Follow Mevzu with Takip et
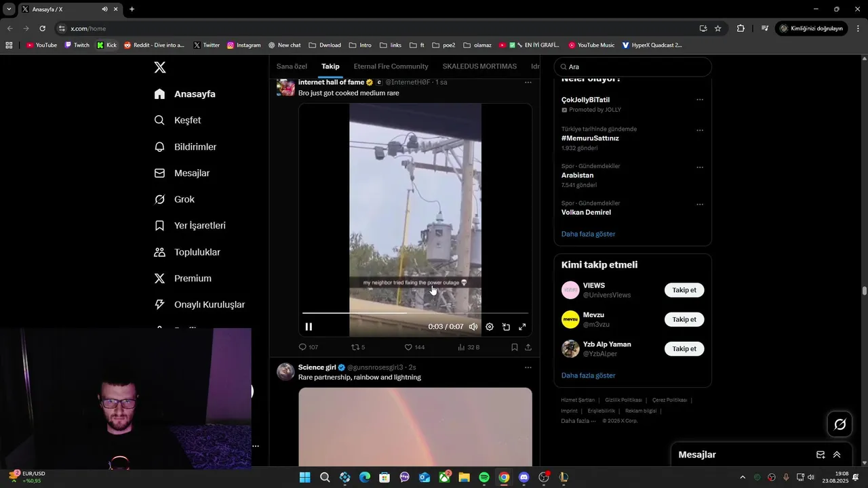868x488 pixels. click(x=684, y=319)
